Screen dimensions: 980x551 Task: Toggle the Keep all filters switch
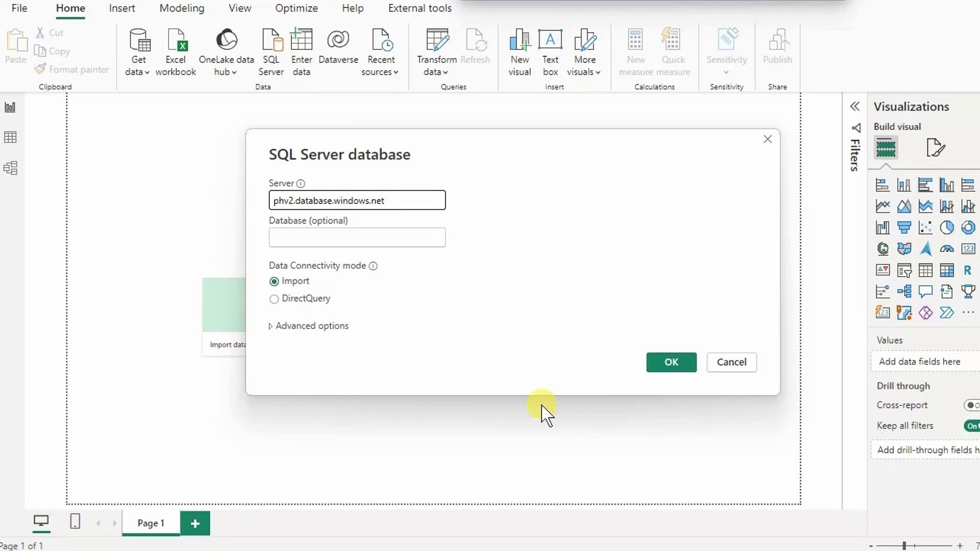click(x=971, y=426)
